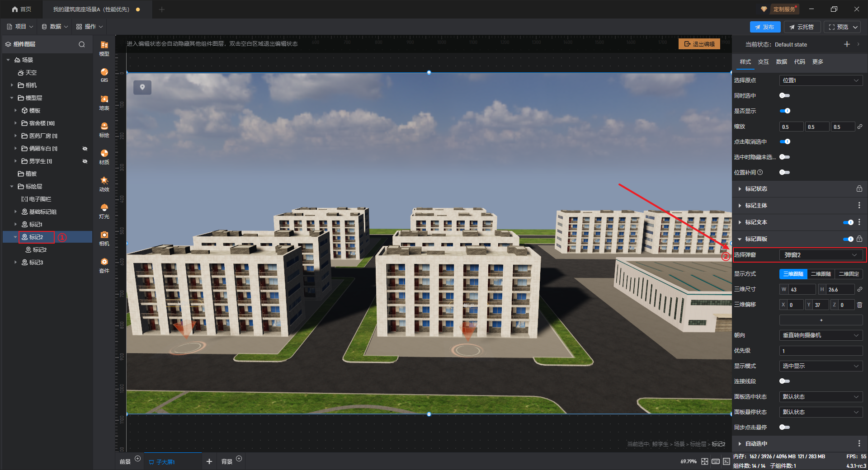
Task: Toggle the 同时选中 switch
Action: pos(785,95)
